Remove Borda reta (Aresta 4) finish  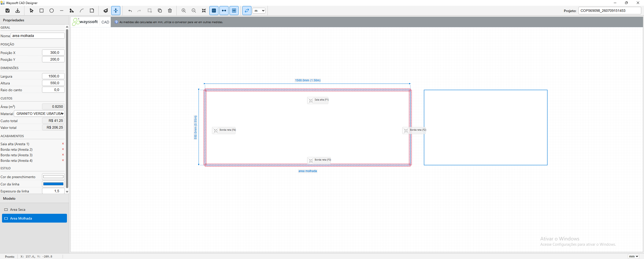(x=63, y=160)
